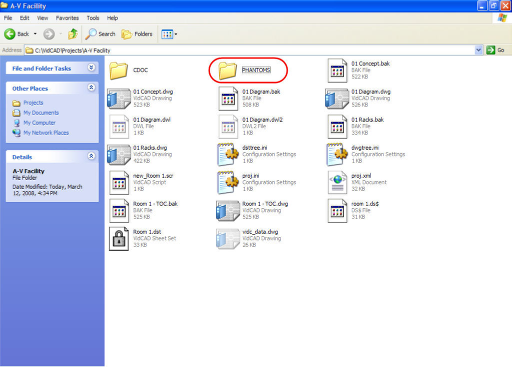Click the 01 Concept.dwg file name

(153, 92)
